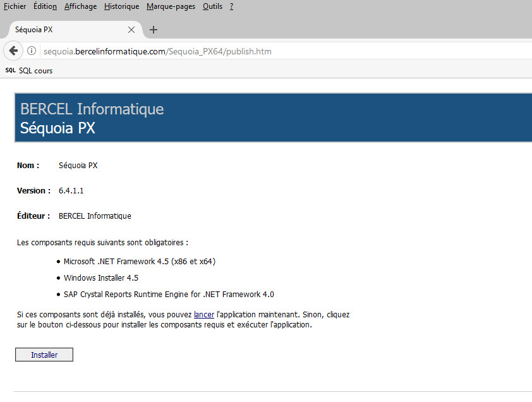This screenshot has height=402, width=532.
Task: Open the Outils menu
Action: point(212,6)
